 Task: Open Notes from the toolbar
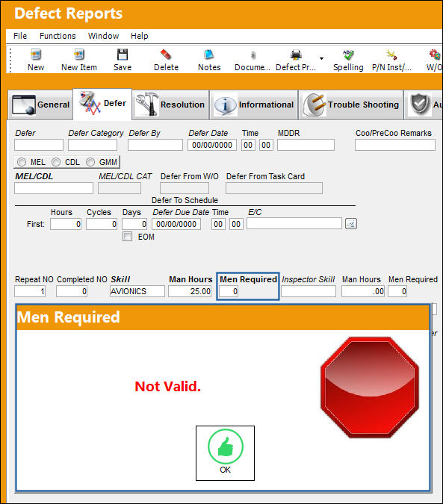point(209,55)
